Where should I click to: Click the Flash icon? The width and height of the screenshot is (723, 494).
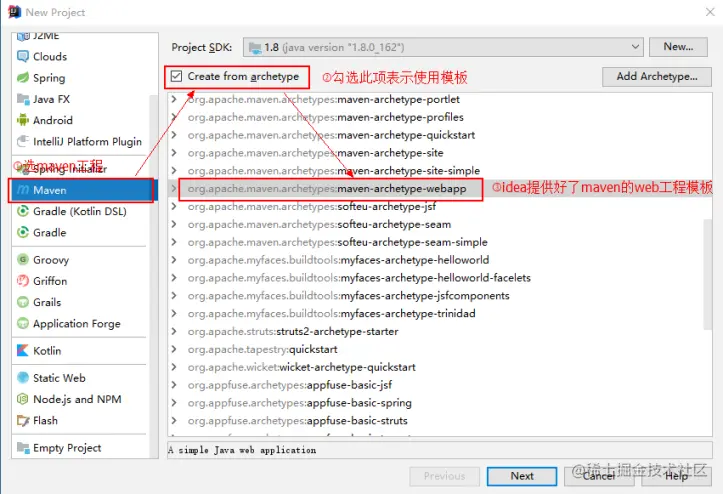tap(23, 420)
